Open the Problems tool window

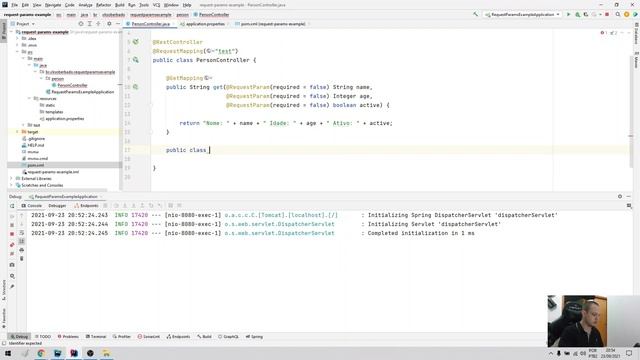tap(68, 337)
